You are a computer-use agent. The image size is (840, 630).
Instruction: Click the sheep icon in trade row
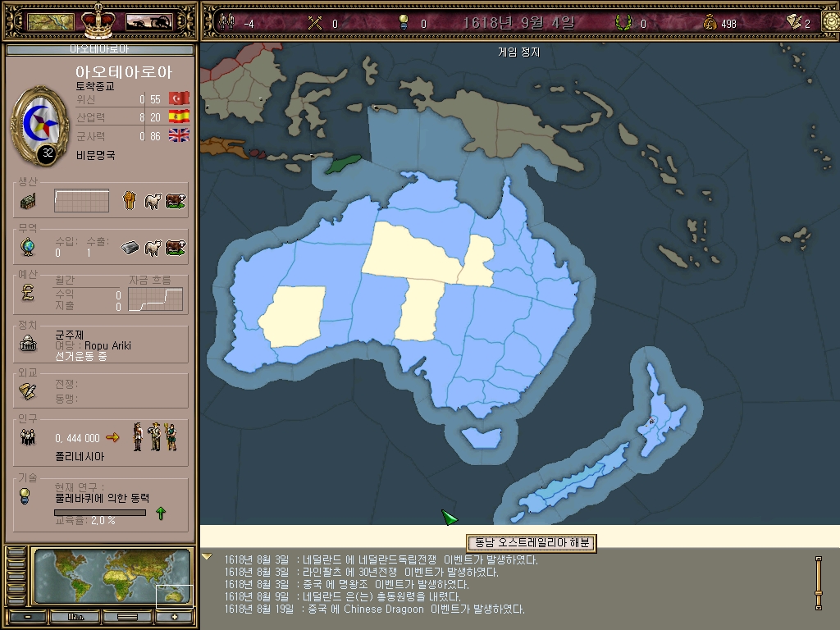coord(153,248)
